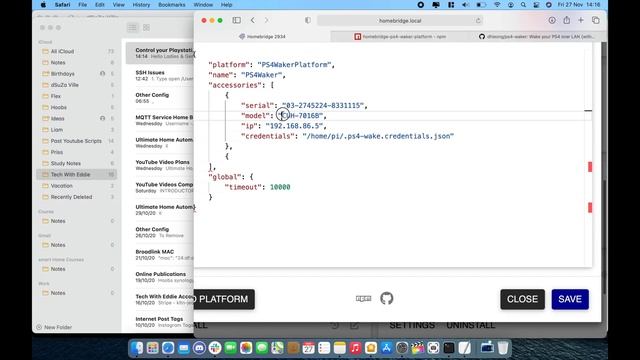The height and width of the screenshot is (360, 640).
Task: Open Discord from the Dock
Action: [199, 348]
